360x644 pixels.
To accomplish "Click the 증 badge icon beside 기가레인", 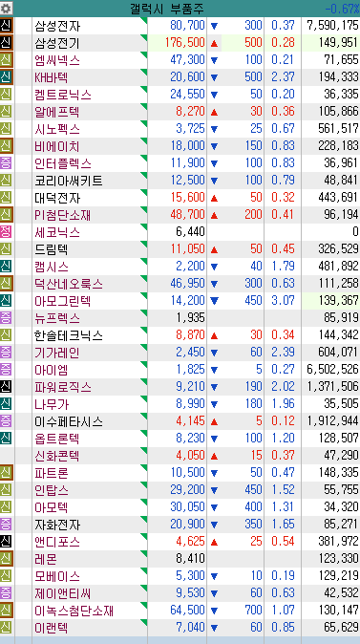I will pyautogui.click(x=6, y=353).
